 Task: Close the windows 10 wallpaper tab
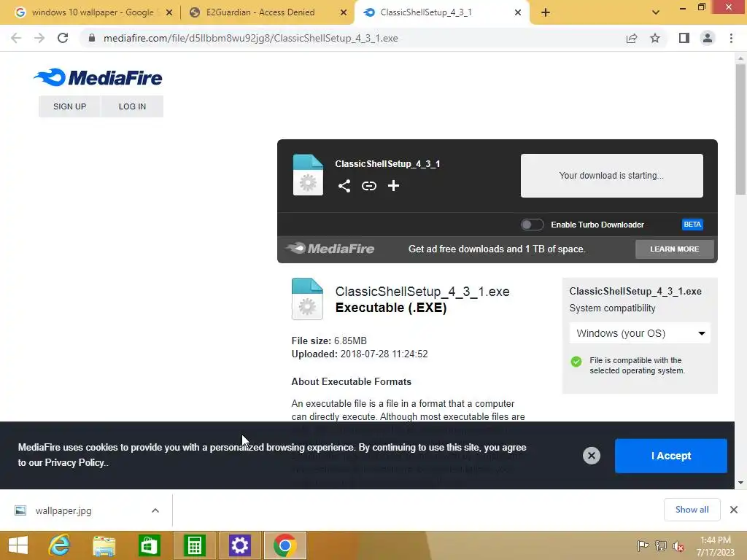(169, 12)
